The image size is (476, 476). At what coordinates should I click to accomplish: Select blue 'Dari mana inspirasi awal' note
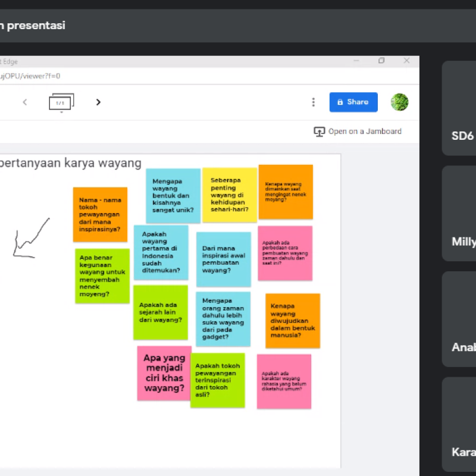point(223,259)
